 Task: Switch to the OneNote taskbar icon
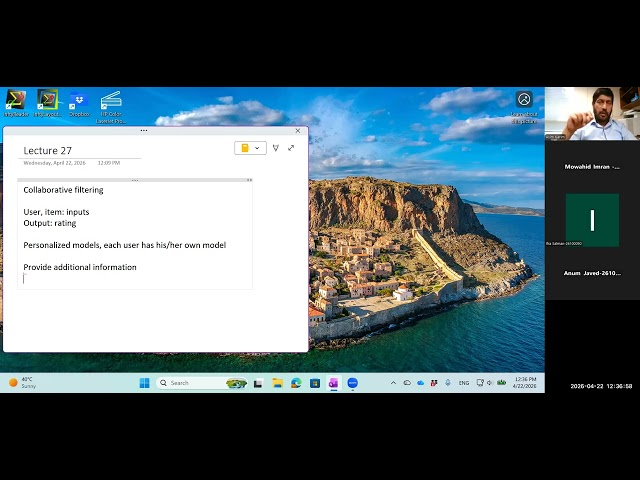[x=334, y=383]
